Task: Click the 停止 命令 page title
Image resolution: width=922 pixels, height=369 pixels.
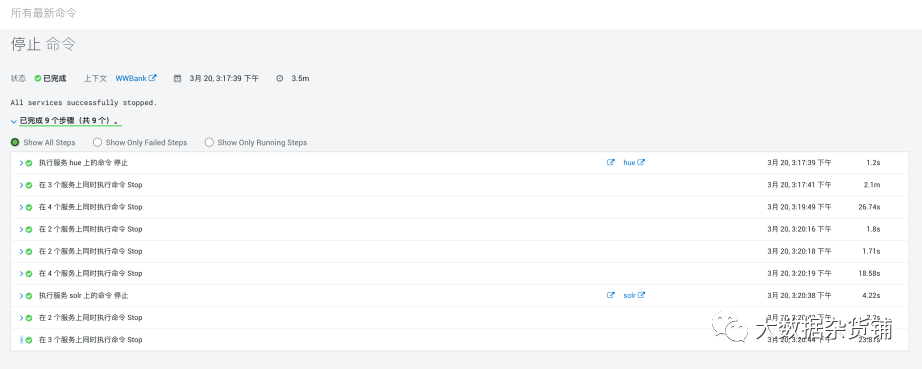Action: pyautogui.click(x=44, y=44)
